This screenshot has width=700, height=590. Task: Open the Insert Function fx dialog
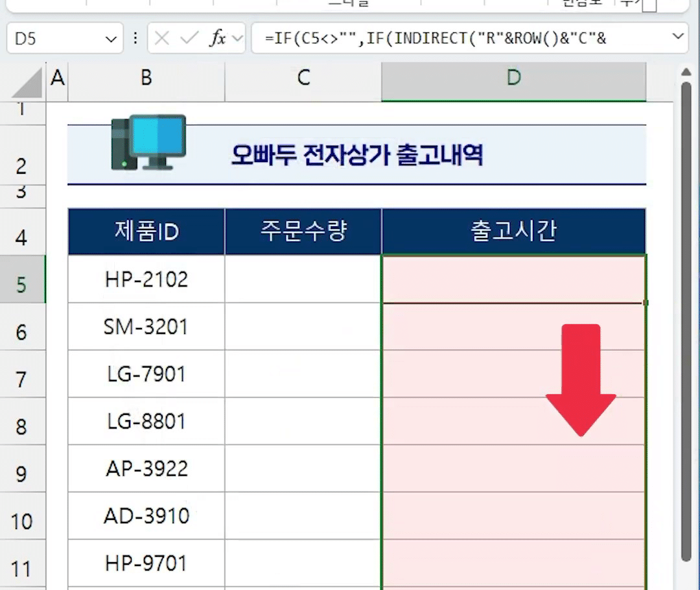tap(218, 38)
